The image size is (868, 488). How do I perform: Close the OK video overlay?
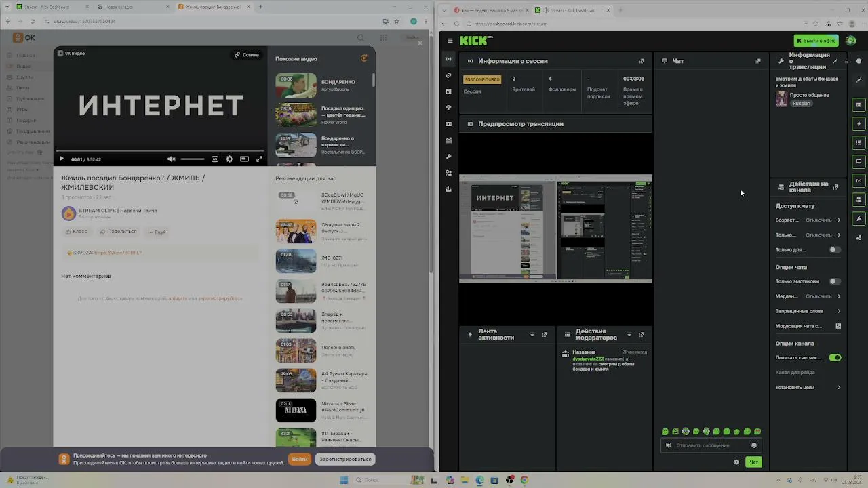[420, 43]
